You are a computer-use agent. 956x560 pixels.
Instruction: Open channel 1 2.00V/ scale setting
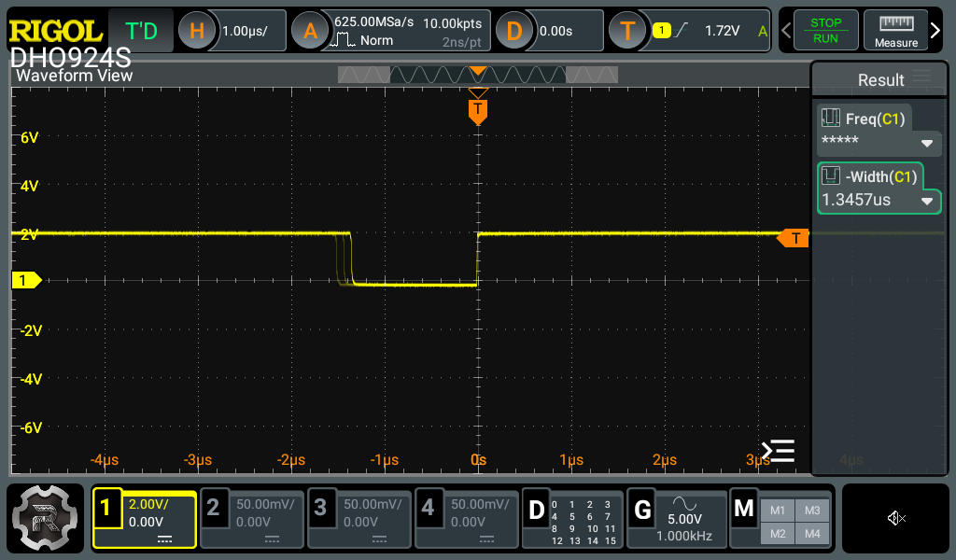click(148, 504)
